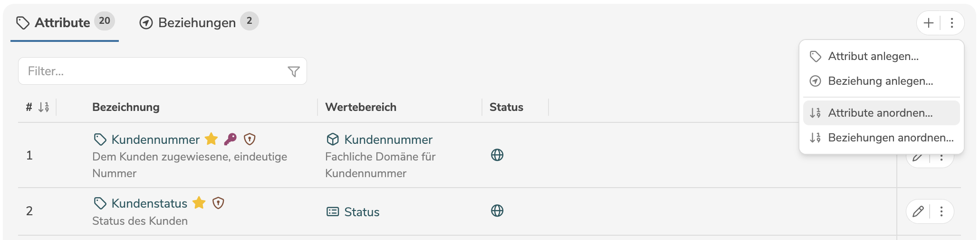Switch to the Beziehungen tab
This screenshot has height=240, width=980.
197,22
